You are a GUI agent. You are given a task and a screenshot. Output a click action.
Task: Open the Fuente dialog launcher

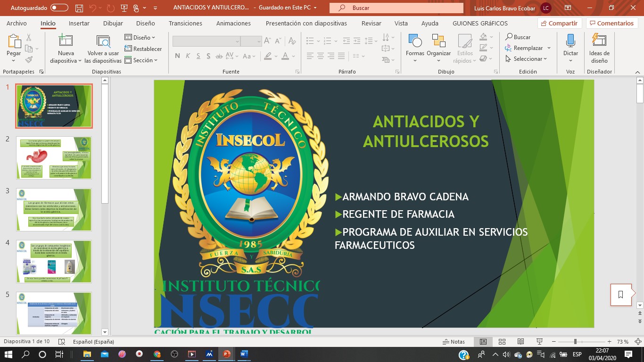297,72
